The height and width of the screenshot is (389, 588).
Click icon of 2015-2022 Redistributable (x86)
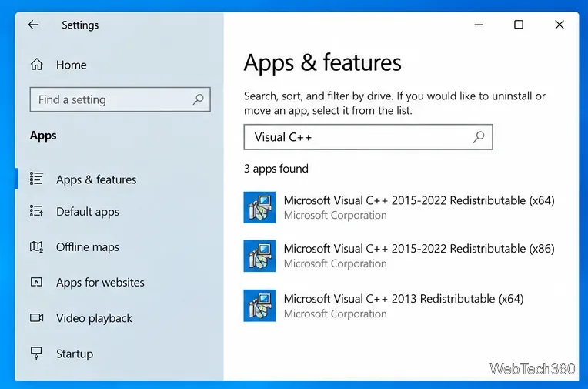(259, 256)
